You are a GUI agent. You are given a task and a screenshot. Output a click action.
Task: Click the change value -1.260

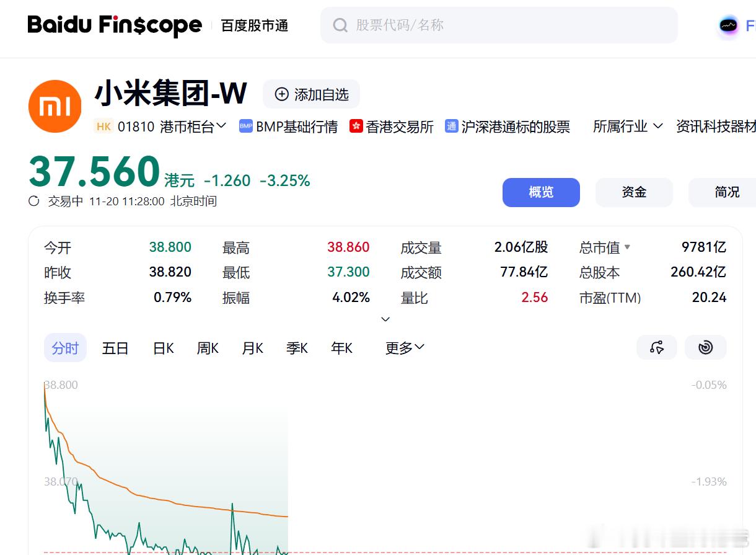[x=227, y=180]
